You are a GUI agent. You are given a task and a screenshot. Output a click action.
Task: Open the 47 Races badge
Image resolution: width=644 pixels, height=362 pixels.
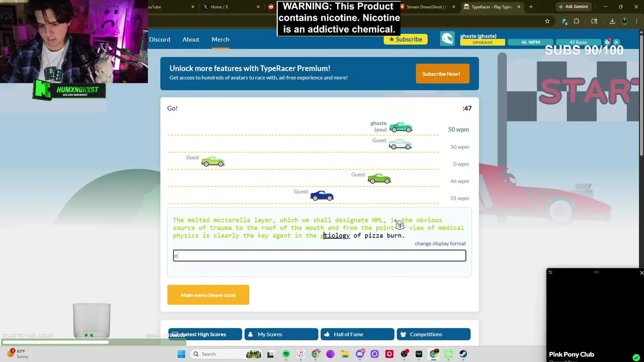click(x=578, y=42)
